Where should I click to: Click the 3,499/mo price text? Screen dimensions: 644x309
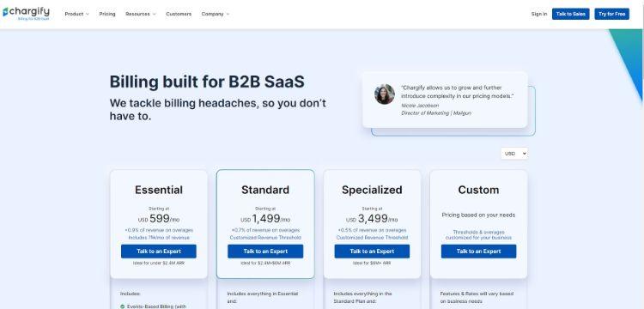tap(372, 219)
